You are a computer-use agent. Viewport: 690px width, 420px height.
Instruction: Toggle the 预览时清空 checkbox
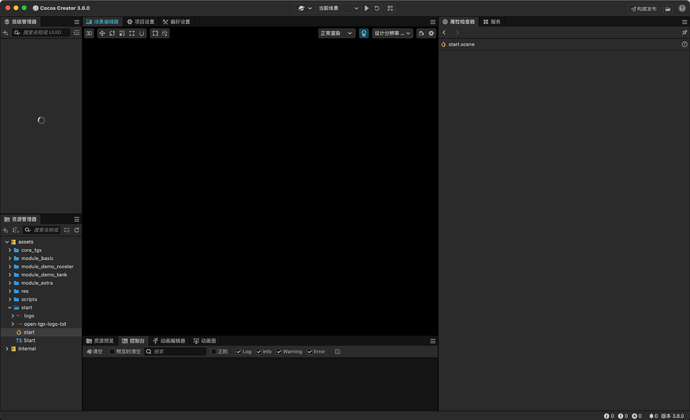tap(112, 352)
